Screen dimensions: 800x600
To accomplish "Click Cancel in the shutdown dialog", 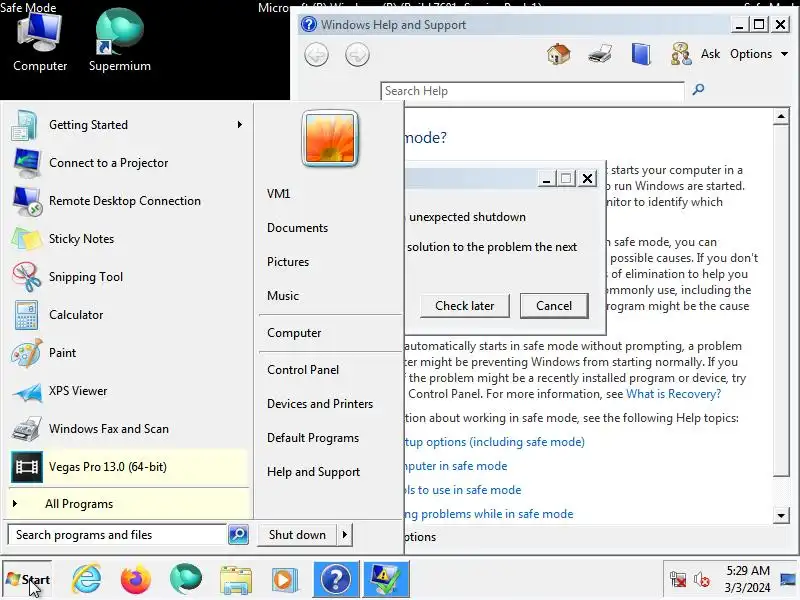I will coord(554,306).
